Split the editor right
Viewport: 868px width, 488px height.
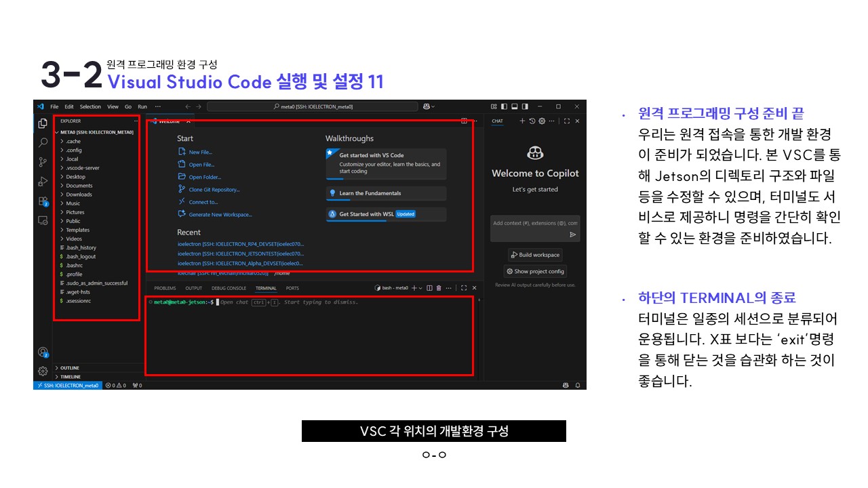click(x=464, y=121)
